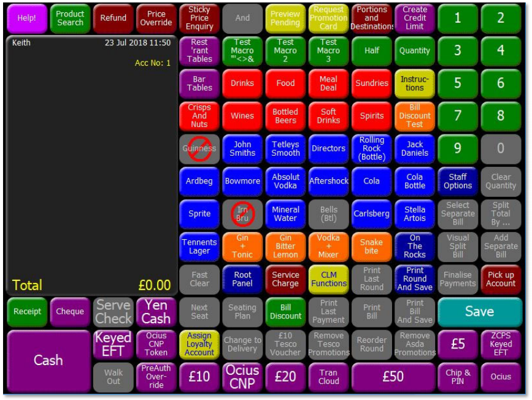The width and height of the screenshot is (532, 400).
Task: Add a Jack Daniels
Action: pyautogui.click(x=415, y=148)
